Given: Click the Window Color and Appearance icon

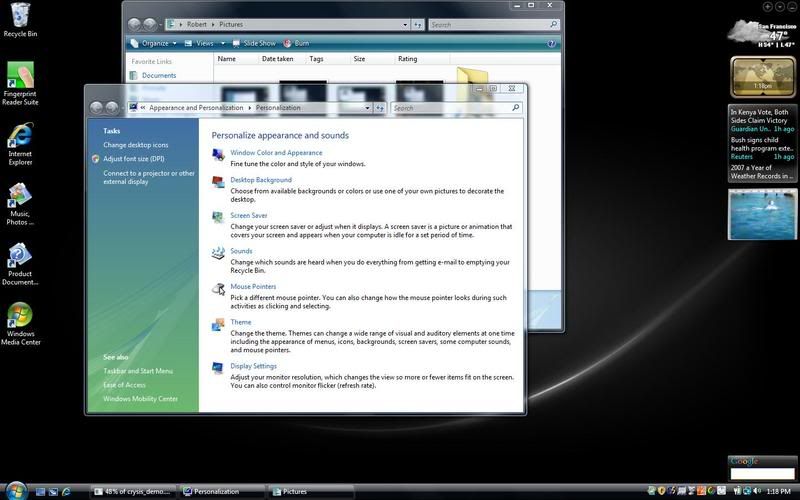Looking at the screenshot, I should (218, 155).
